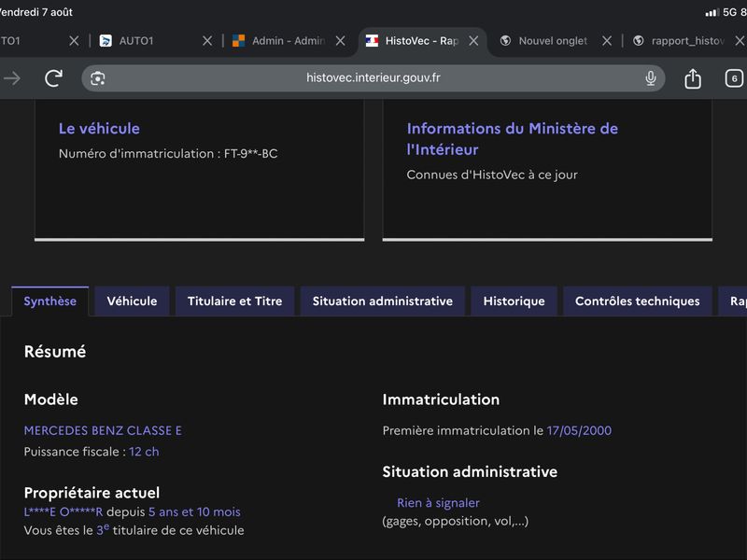The image size is (747, 560).
Task: Click the 5 ans et 10 mois duration
Action: click(194, 511)
